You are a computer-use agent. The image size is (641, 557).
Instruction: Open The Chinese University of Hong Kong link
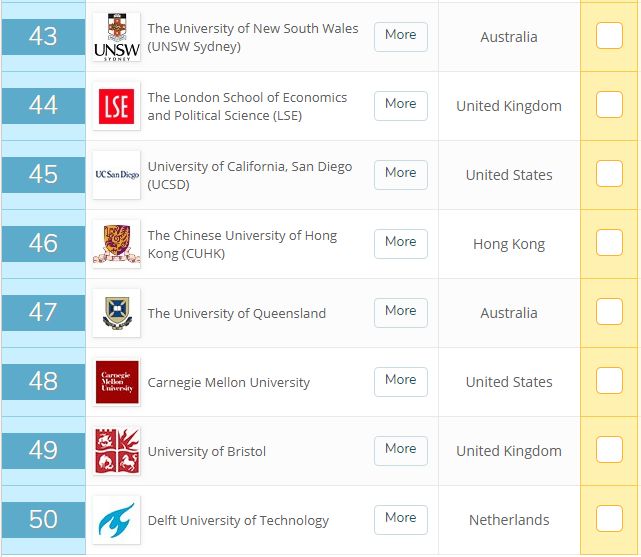point(242,244)
